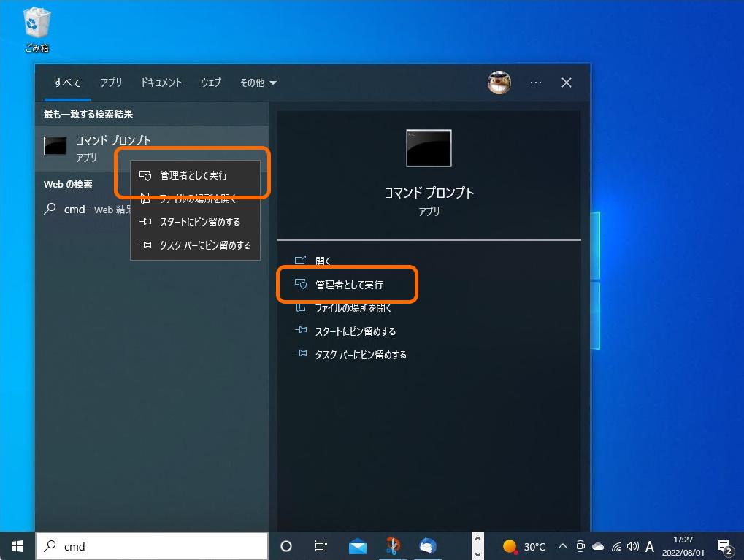The width and height of the screenshot is (744, 560).
Task: Open the volume speaker tray icon
Action: (632, 547)
